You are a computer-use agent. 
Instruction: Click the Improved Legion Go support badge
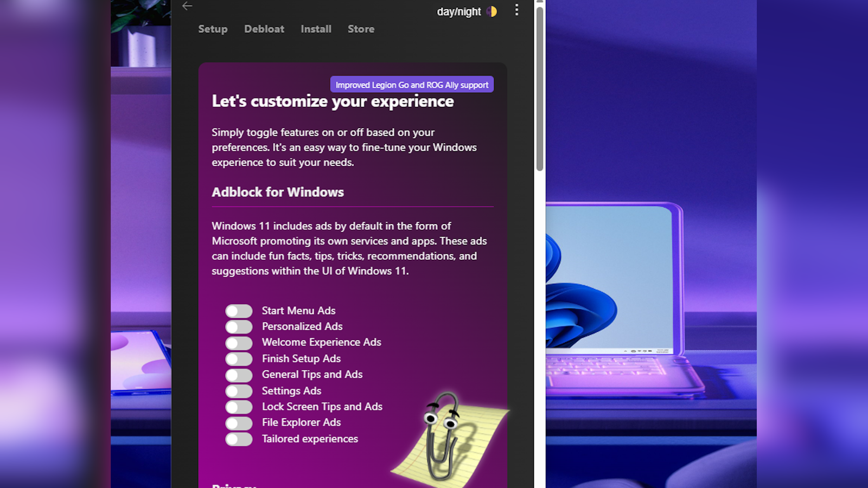pyautogui.click(x=412, y=85)
